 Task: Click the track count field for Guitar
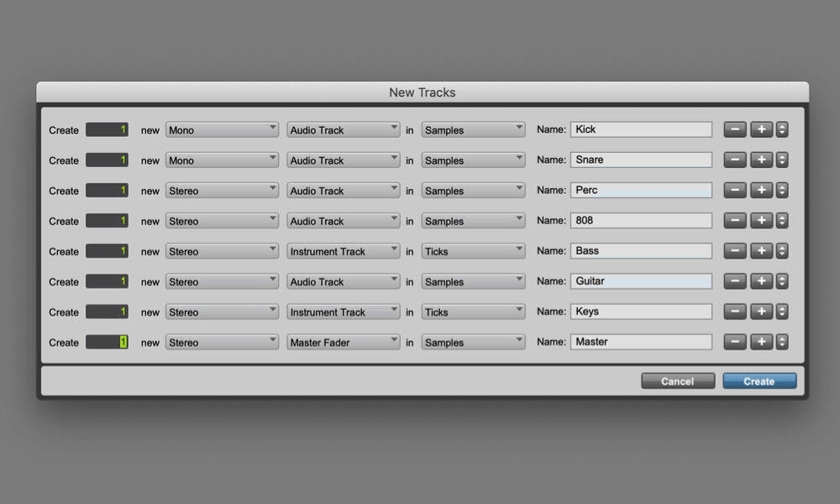coord(108,281)
